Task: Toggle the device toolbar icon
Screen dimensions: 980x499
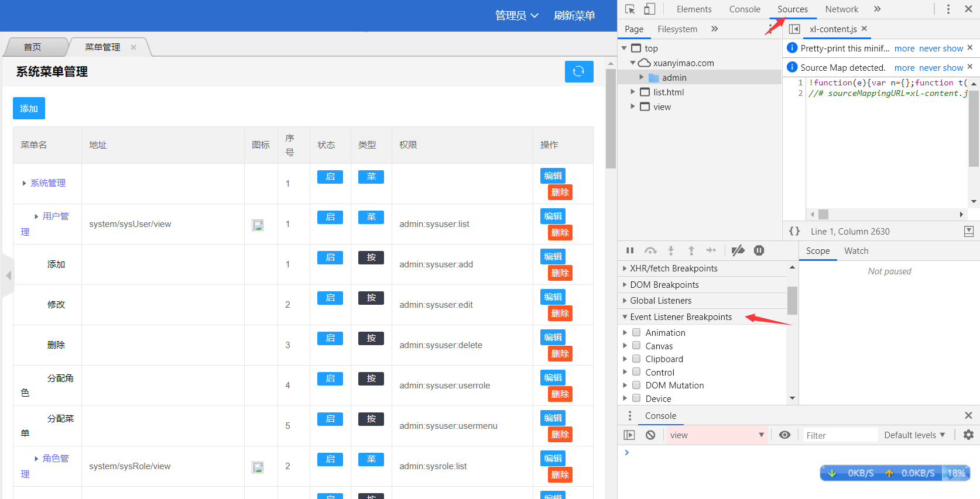Action: (x=649, y=9)
